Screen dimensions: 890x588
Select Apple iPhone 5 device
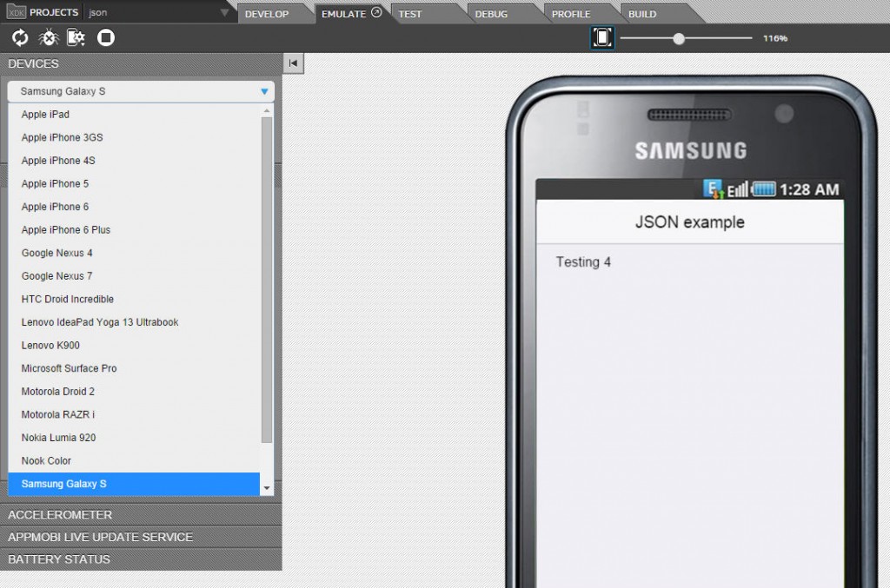coord(134,184)
